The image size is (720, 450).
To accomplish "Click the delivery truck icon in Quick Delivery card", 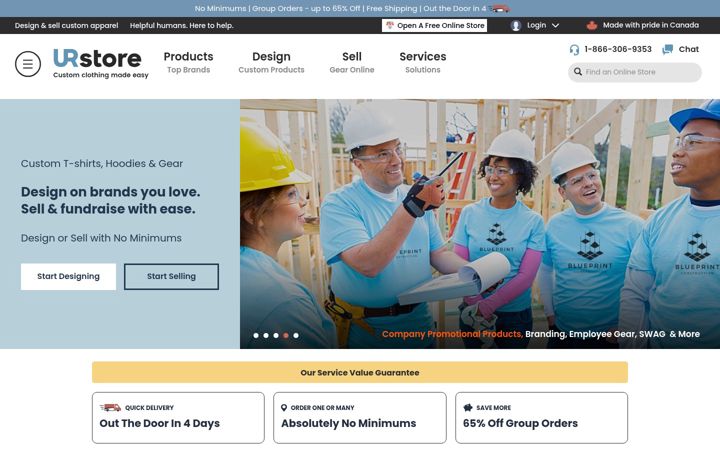I will pos(110,407).
